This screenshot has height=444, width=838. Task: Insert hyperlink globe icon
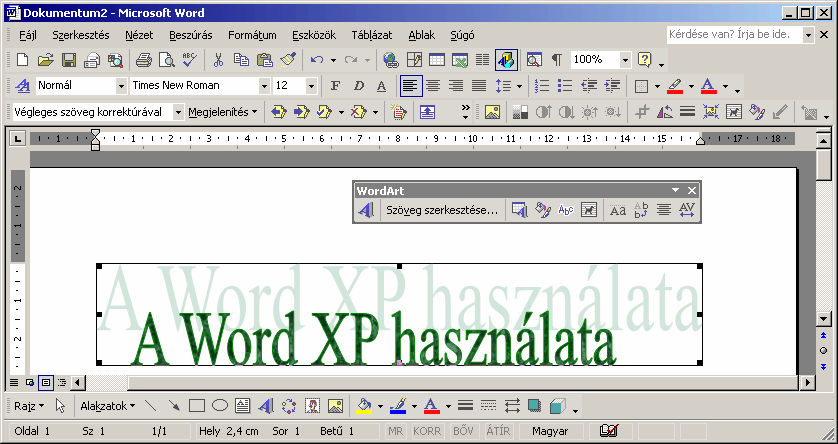point(391,60)
